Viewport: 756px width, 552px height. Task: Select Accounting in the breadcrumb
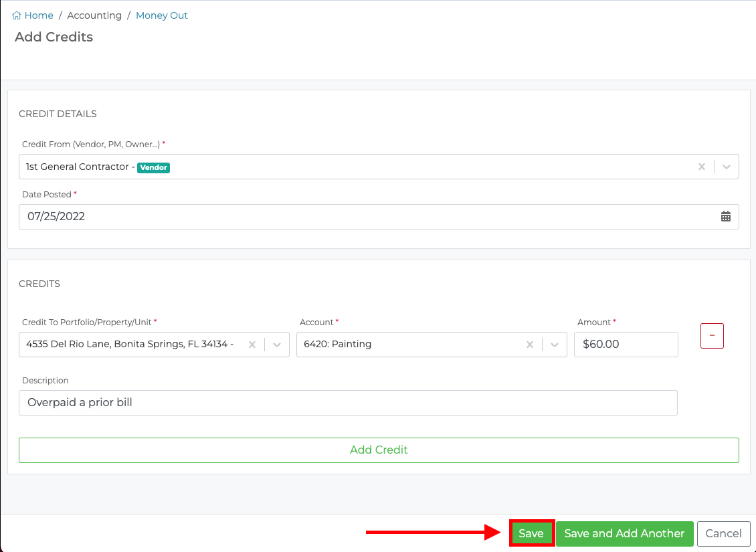[94, 15]
